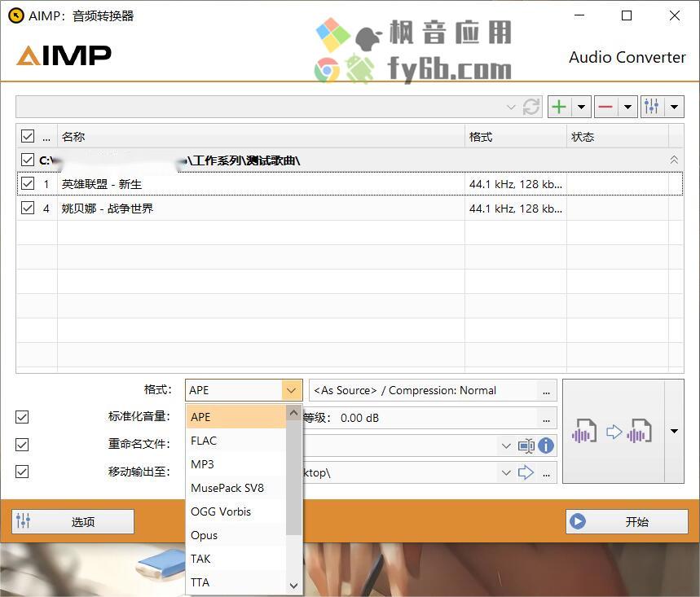Viewport: 700px width, 597px height.
Task: Maximize the AIMP converter window
Action: click(x=627, y=15)
